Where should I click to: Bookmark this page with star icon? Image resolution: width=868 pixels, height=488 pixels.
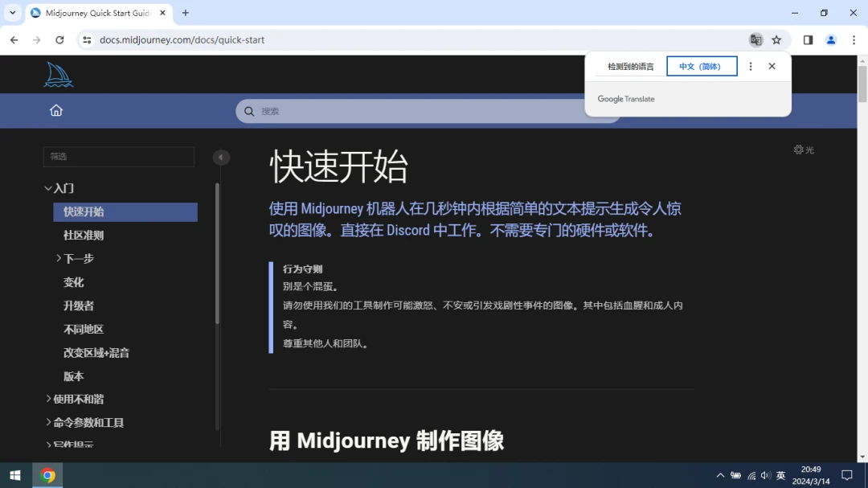click(x=776, y=40)
